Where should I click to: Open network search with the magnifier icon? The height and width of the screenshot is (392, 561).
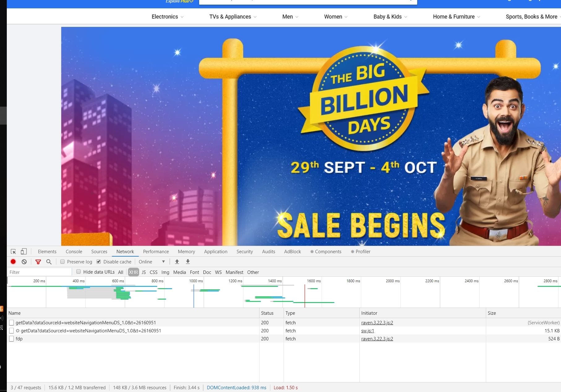[49, 262]
